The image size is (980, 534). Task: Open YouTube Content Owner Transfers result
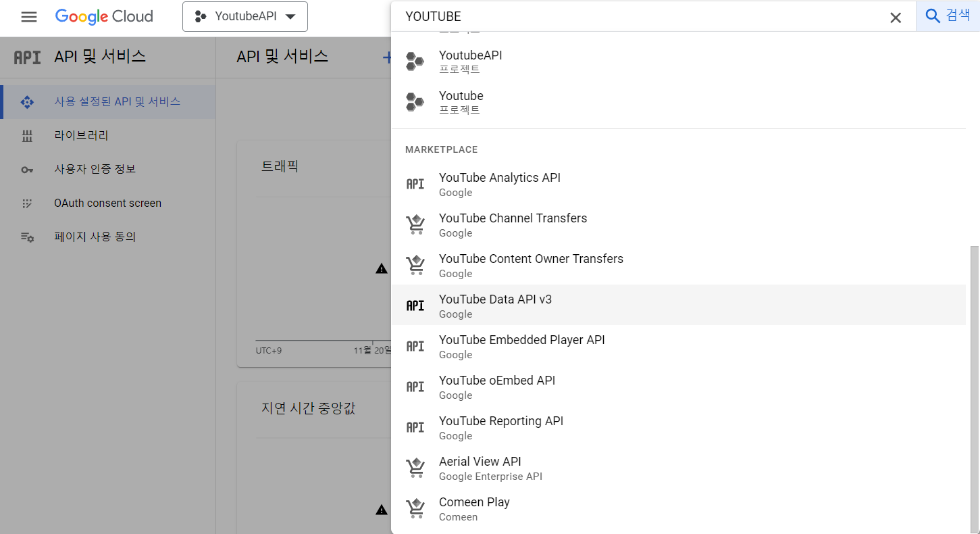pyautogui.click(x=679, y=265)
